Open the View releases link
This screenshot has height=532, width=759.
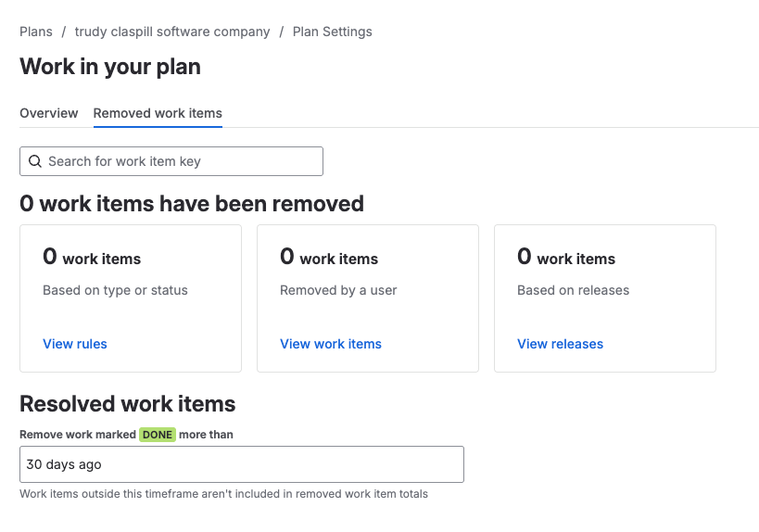click(560, 344)
